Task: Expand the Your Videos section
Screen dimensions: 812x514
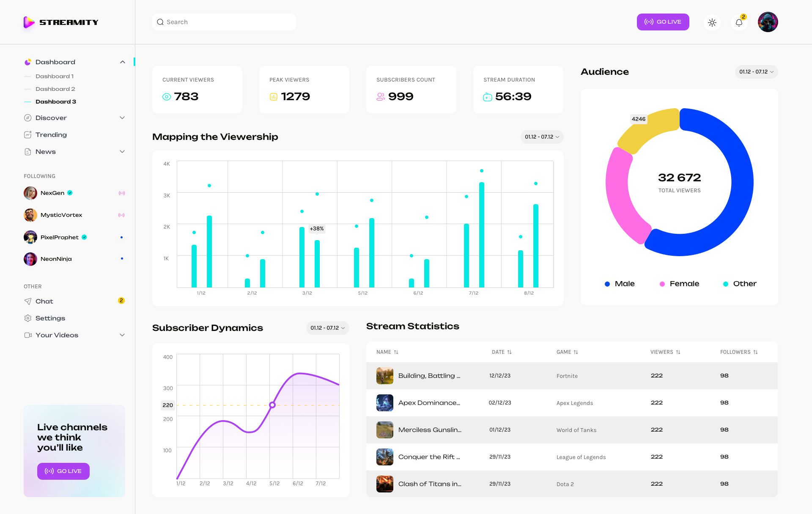Action: 122,335
